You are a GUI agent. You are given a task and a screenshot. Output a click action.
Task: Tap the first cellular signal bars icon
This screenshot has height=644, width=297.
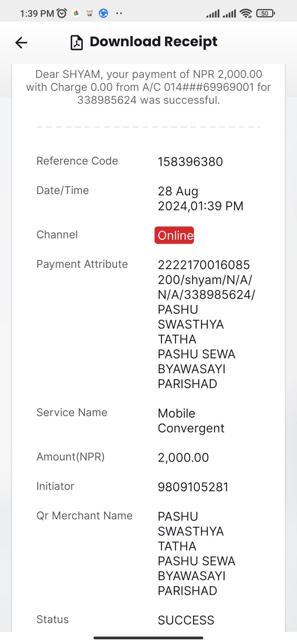click(213, 13)
